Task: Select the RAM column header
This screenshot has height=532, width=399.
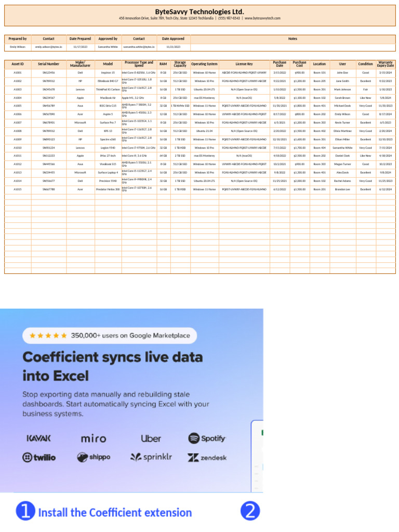Action: click(x=163, y=64)
